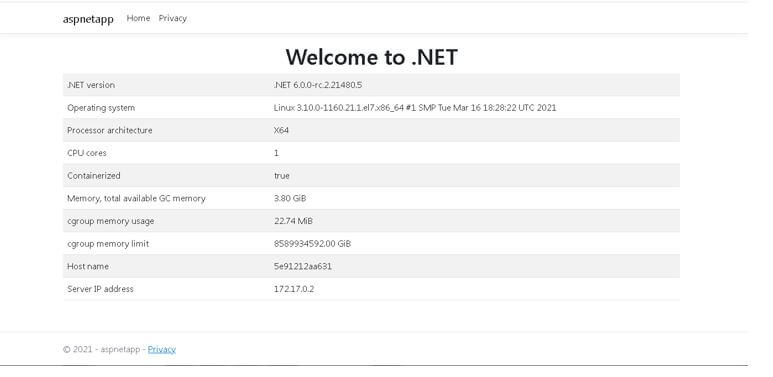
Task: Click the 'Welcome to .NET' heading
Action: [x=372, y=57]
